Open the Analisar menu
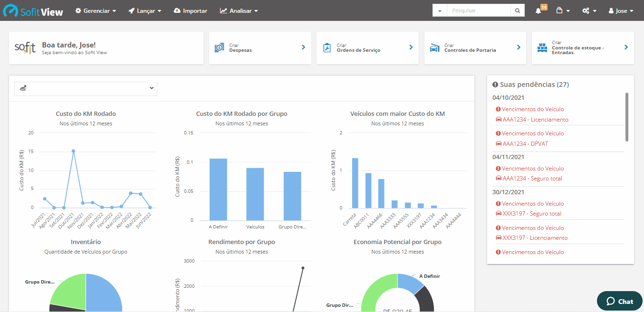 [x=239, y=10]
